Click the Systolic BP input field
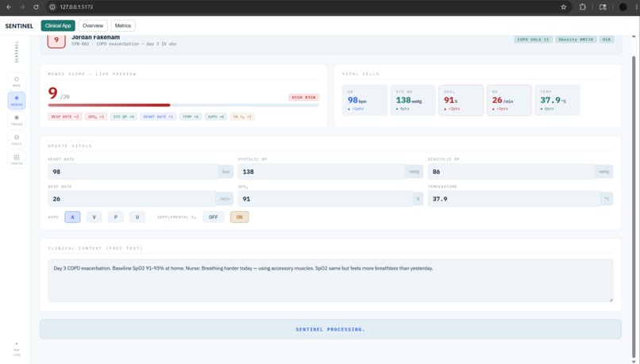 (322, 171)
